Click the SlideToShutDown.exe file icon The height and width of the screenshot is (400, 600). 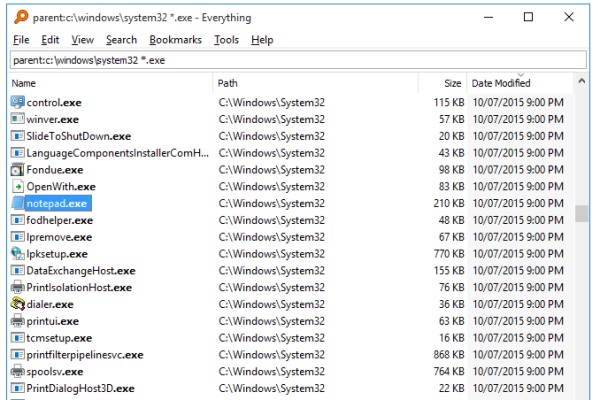pos(18,136)
